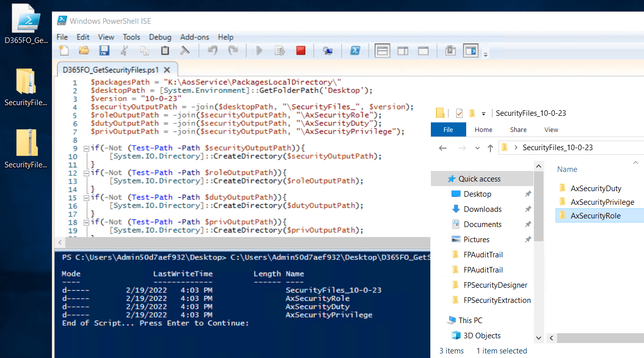Go up one folder level in Explorer
The width and height of the screenshot is (644, 358).
(490, 148)
